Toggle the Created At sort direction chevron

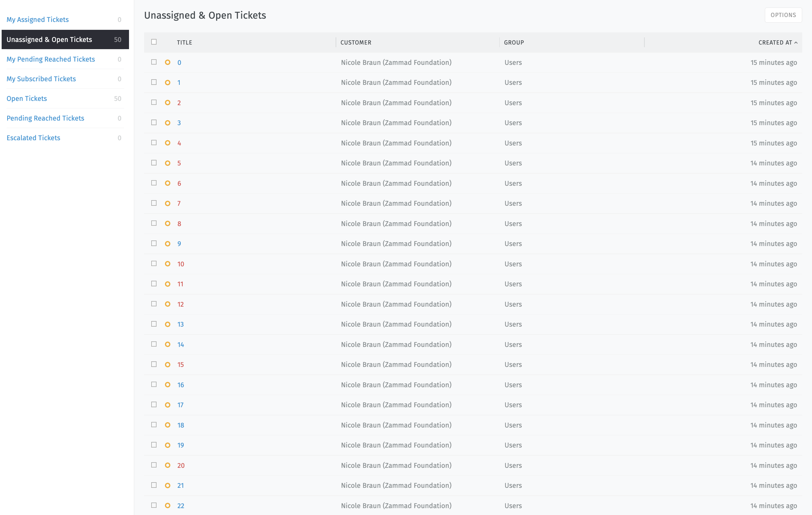pos(796,43)
